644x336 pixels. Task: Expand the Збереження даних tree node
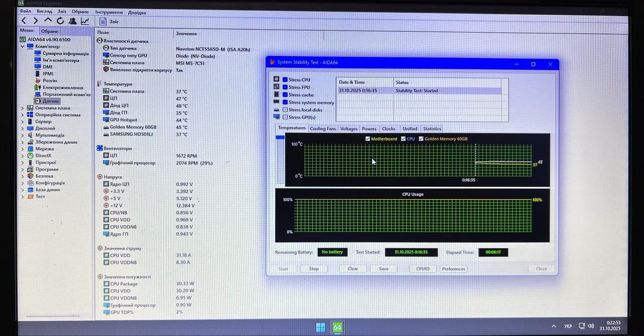point(23,142)
